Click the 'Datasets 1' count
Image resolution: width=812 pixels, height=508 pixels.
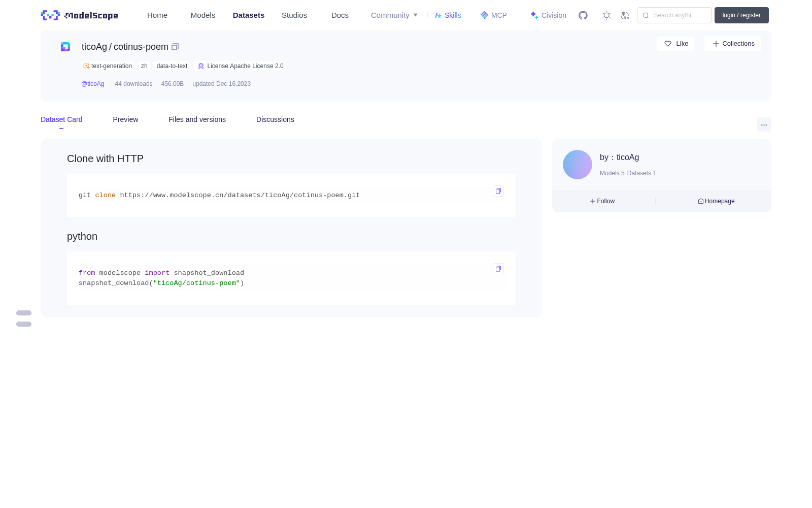(x=641, y=173)
